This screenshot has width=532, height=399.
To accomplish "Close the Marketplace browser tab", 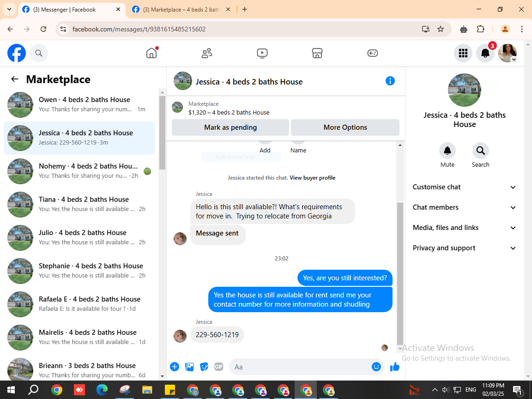I will point(228,10).
